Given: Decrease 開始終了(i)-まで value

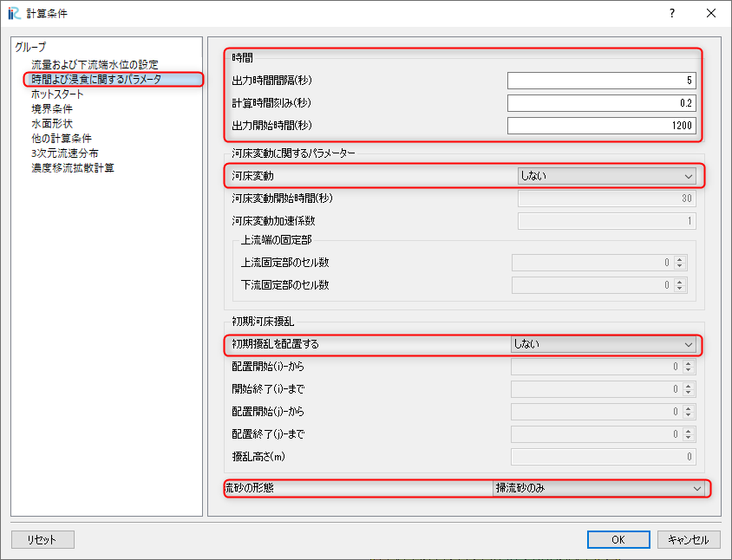Looking at the screenshot, I should pyautogui.click(x=688, y=393).
